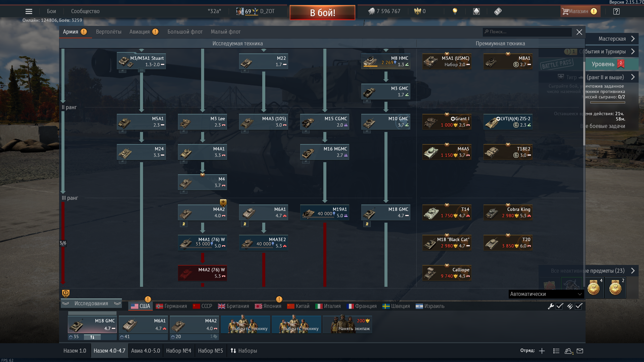Expand Мастерская side panel arrow
The width and height of the screenshot is (644, 362).
click(x=633, y=39)
